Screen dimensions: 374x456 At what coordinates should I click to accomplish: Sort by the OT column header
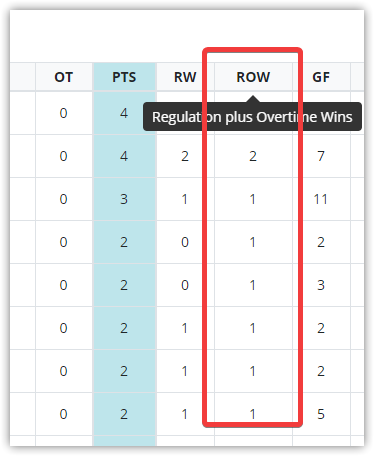[x=64, y=77]
